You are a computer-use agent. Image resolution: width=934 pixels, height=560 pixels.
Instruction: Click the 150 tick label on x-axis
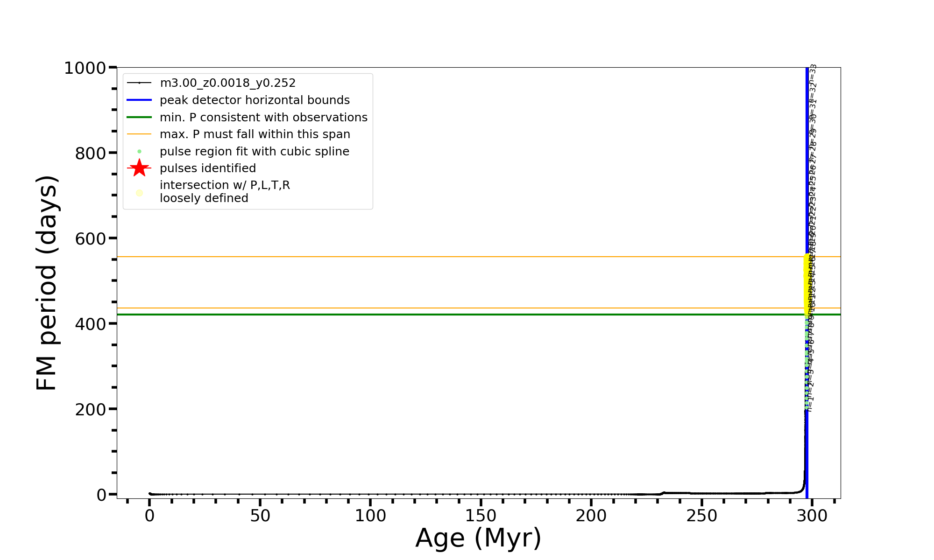481,516
